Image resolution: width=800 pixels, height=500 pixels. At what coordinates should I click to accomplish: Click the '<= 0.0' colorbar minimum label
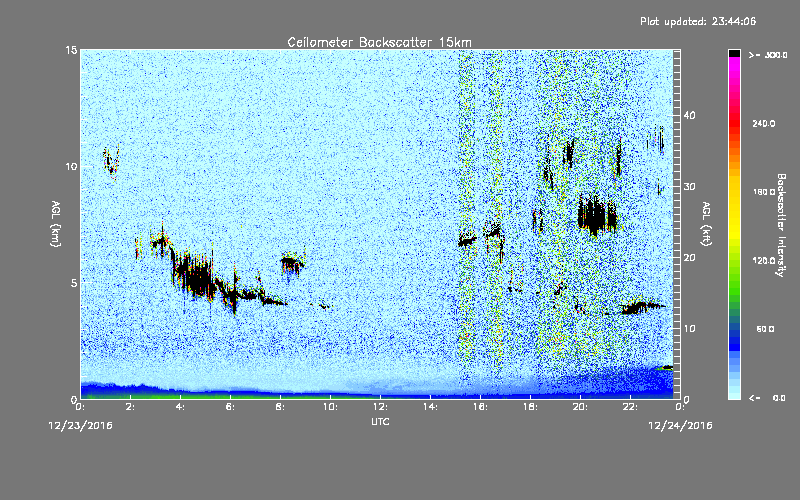point(767,398)
